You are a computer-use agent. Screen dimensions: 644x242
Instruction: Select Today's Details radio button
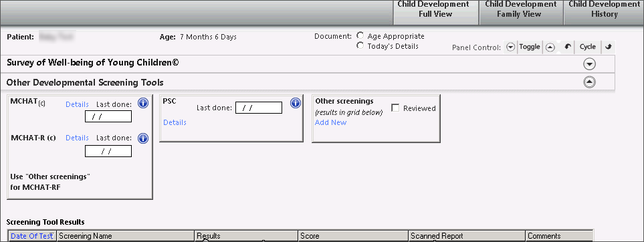point(360,45)
